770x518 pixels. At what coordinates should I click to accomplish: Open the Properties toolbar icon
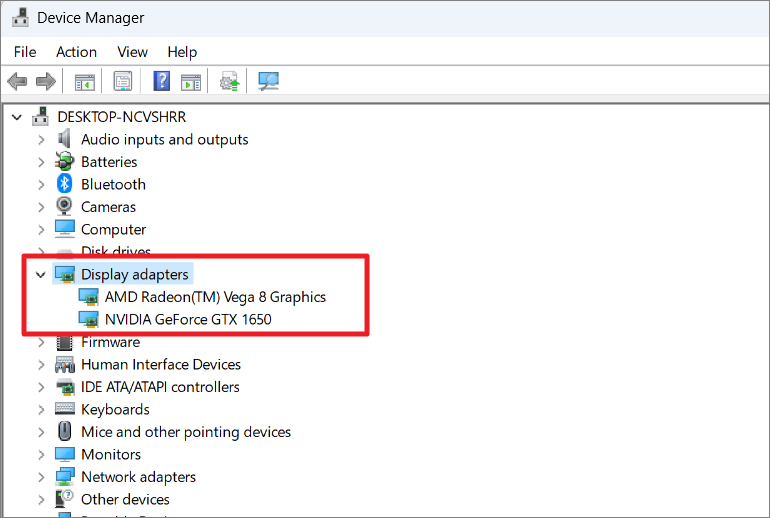(x=123, y=81)
